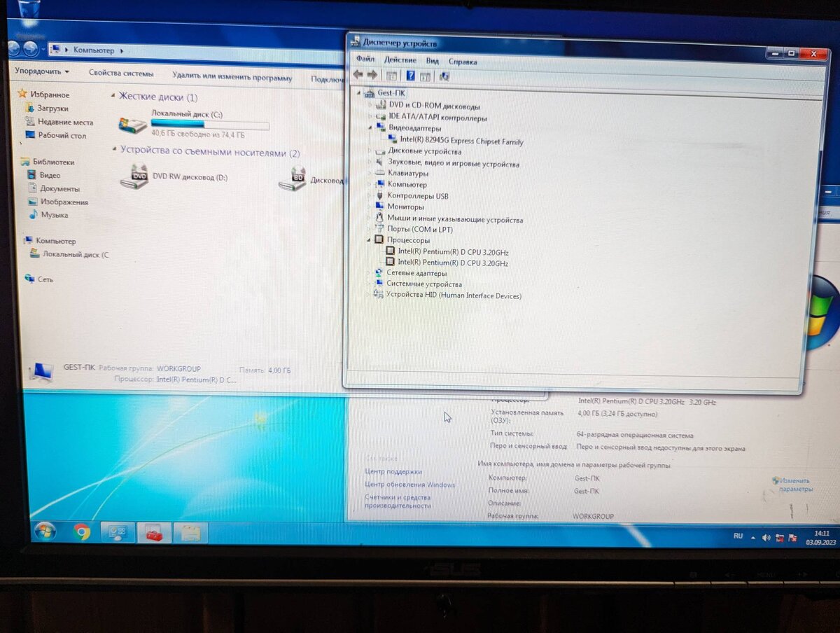840x633 pixels.
Task: Expand the DVD и CD-ROM дисководы arrow
Action: coord(371,105)
